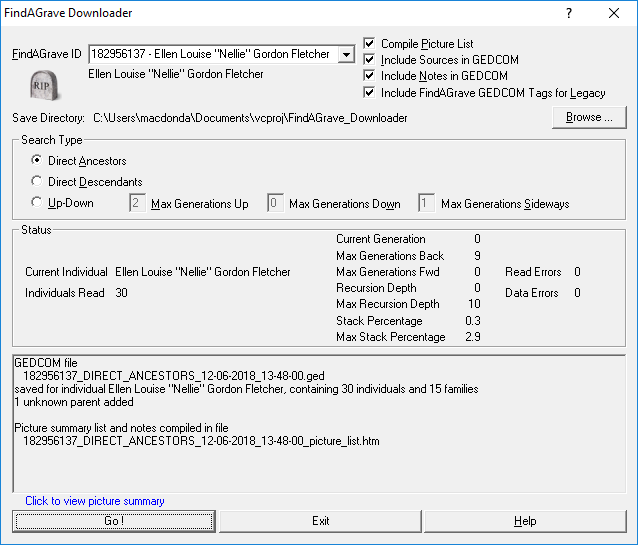This screenshot has width=639, height=546.
Task: Click the GEDCOM file name ending in .ged
Action: click(174, 376)
